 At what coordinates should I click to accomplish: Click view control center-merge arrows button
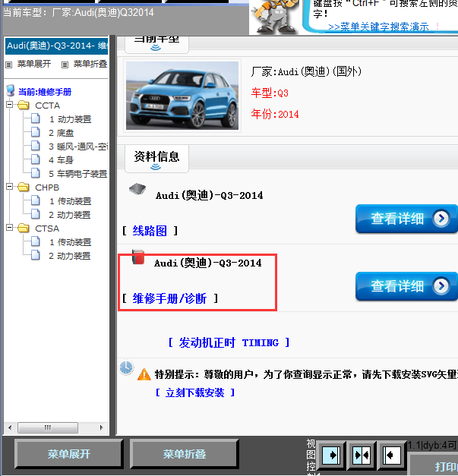(362, 455)
